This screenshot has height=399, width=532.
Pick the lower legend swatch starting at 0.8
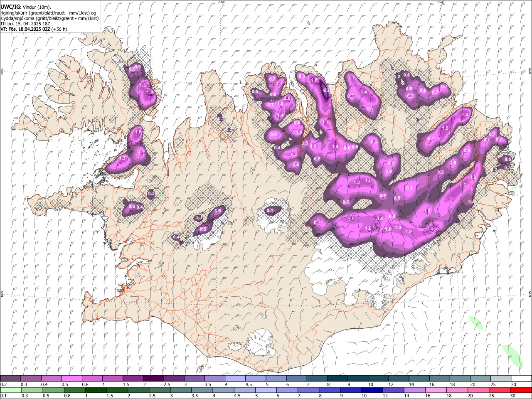[x=75, y=390]
